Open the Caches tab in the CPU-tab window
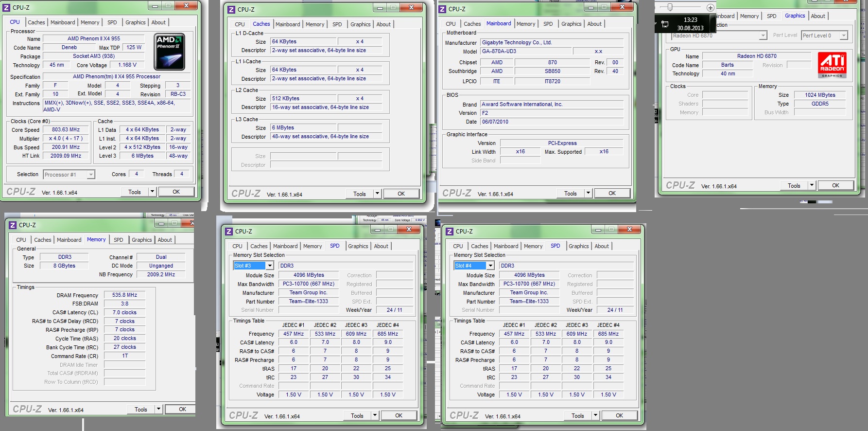Viewport: 868px width, 431px height. pyautogui.click(x=36, y=22)
